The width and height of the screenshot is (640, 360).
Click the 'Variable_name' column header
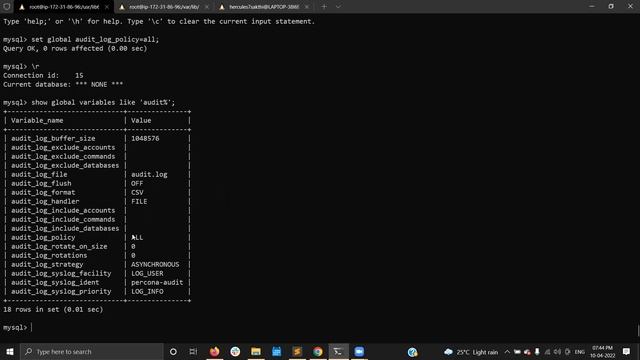point(37,120)
